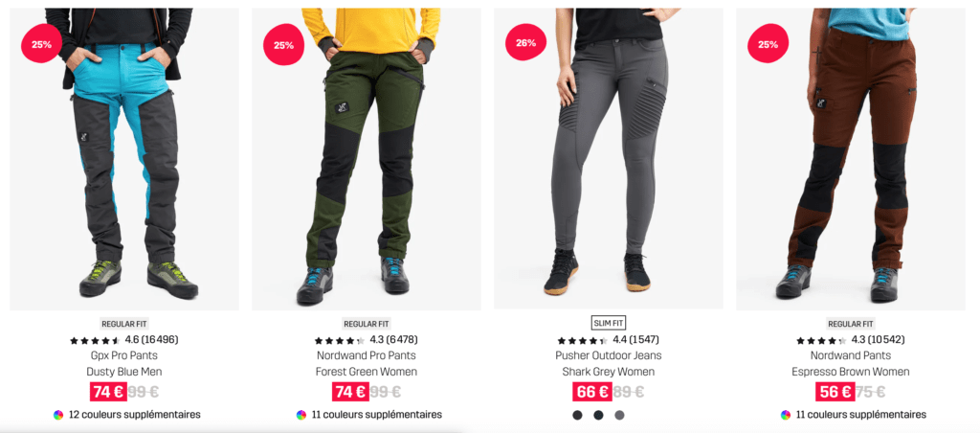Click color wheel icon under Nordwand Pro Pants
This screenshot has height=433, width=980.
point(301,415)
